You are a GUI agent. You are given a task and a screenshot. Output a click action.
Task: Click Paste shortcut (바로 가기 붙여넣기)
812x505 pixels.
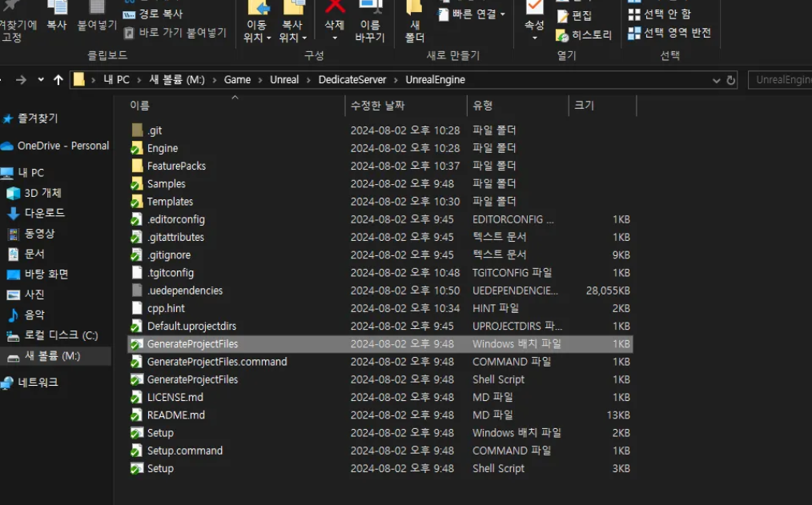coord(175,33)
